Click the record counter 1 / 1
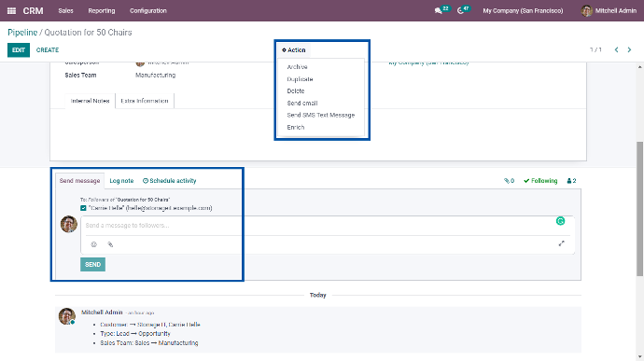 [596, 49]
